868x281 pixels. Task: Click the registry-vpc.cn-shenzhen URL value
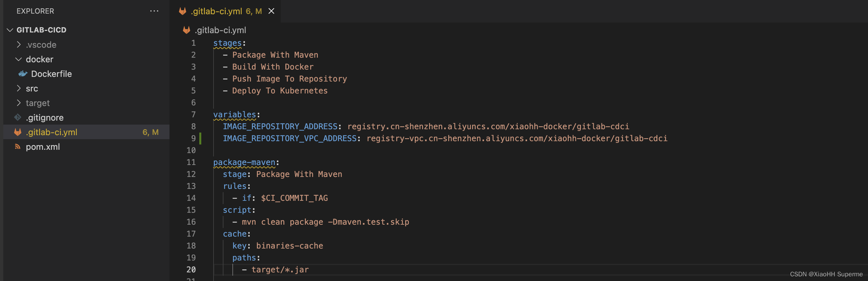click(517, 138)
